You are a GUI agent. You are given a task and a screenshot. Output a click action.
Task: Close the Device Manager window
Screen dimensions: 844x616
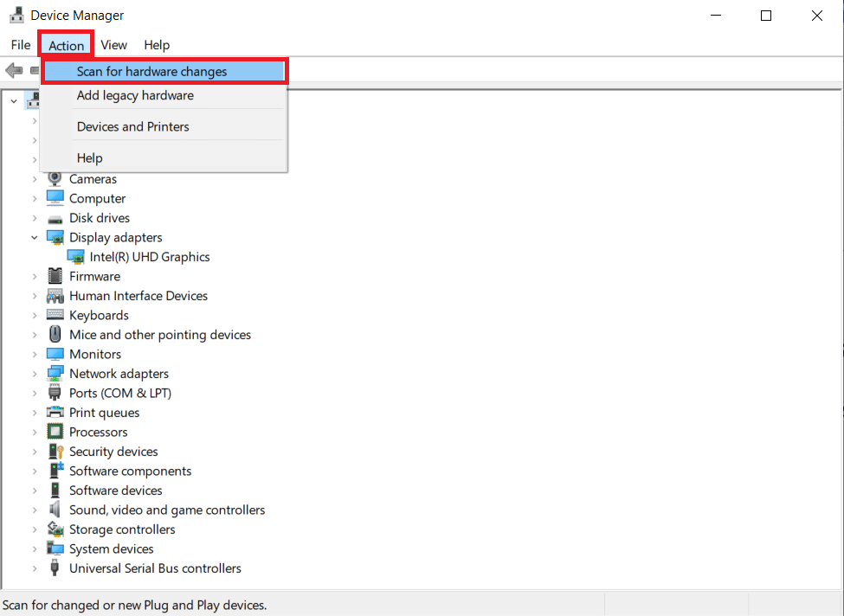pyautogui.click(x=816, y=16)
